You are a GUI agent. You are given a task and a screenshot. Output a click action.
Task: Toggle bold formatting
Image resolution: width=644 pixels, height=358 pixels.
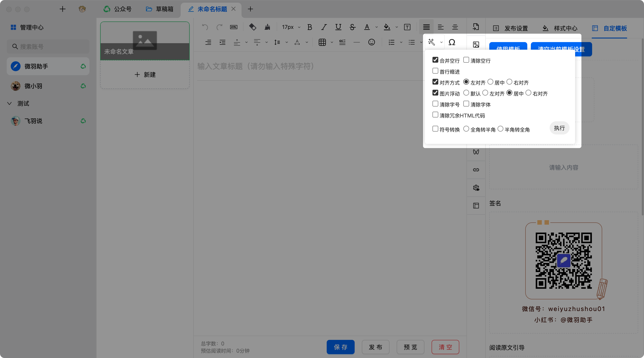[x=309, y=27]
